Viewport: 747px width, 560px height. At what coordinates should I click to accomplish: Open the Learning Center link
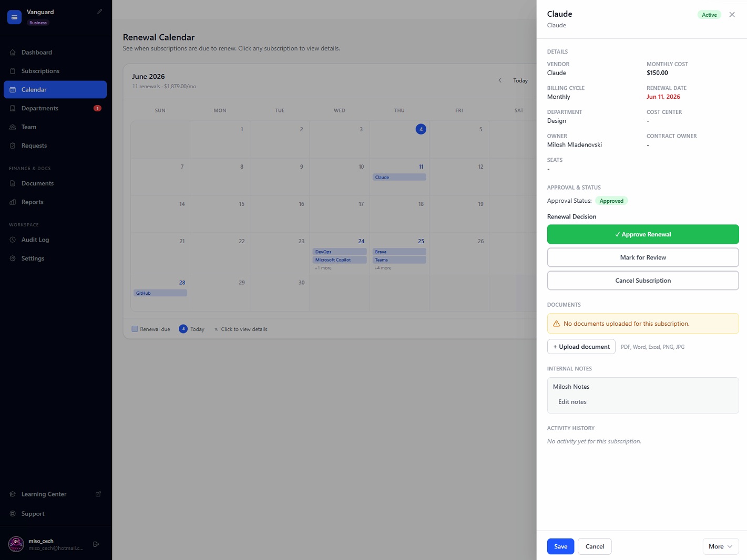[x=55, y=494]
